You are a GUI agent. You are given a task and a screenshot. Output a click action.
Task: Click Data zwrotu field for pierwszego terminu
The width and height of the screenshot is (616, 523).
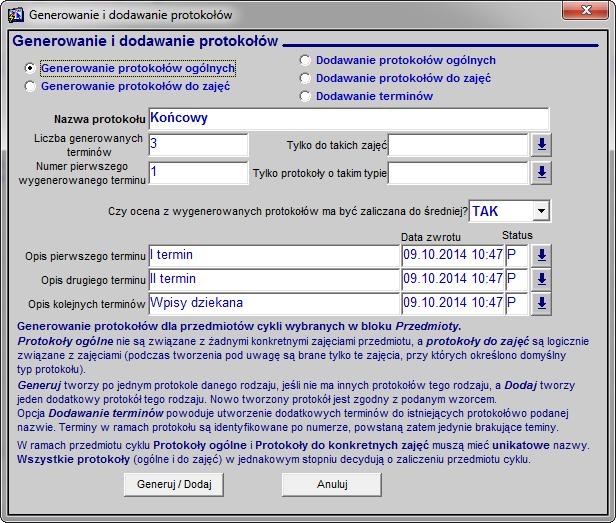tap(453, 255)
